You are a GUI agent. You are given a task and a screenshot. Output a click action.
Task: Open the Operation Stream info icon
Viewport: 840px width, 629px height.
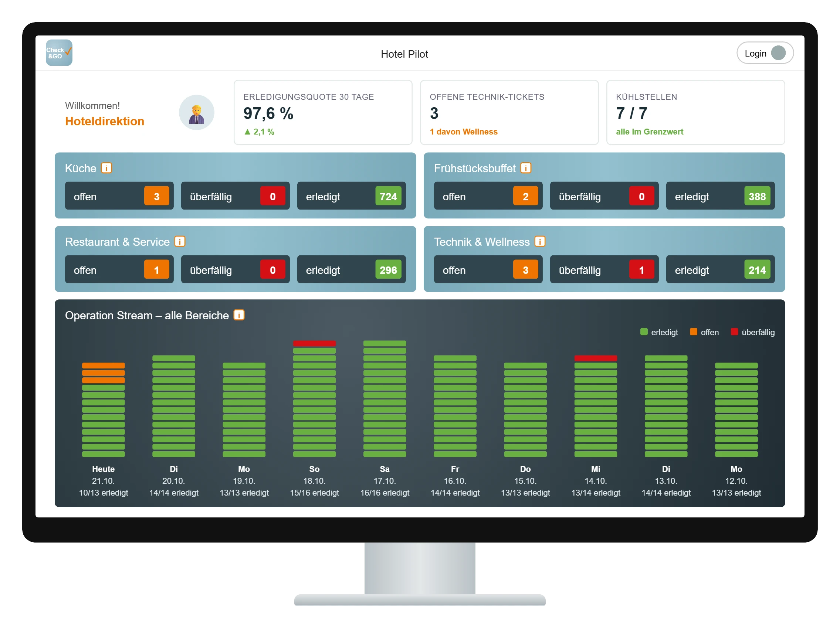[239, 315]
